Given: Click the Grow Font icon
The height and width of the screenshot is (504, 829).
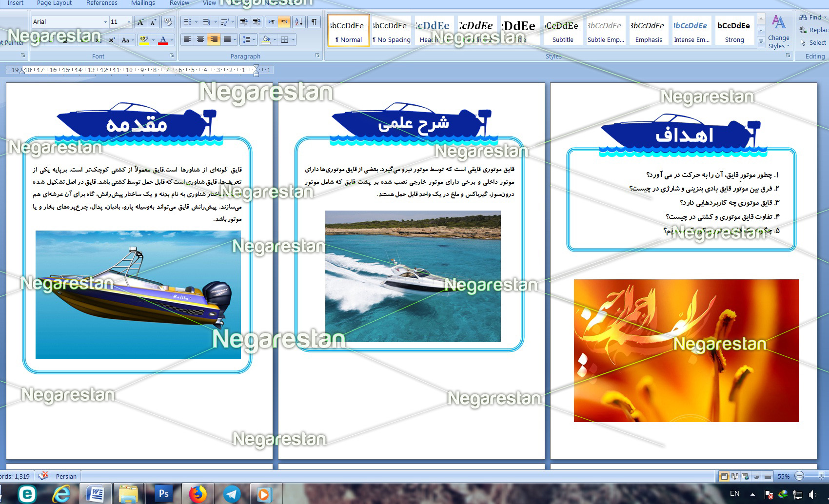Looking at the screenshot, I should (x=140, y=22).
